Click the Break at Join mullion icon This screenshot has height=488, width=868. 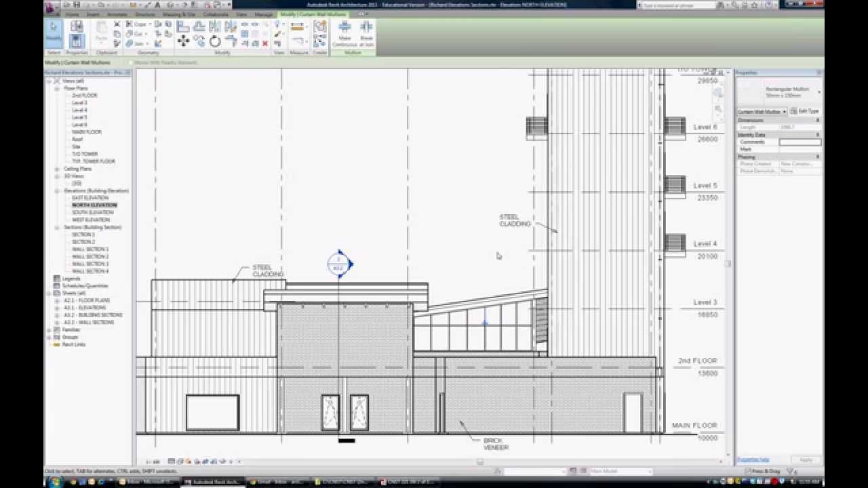pos(366,33)
